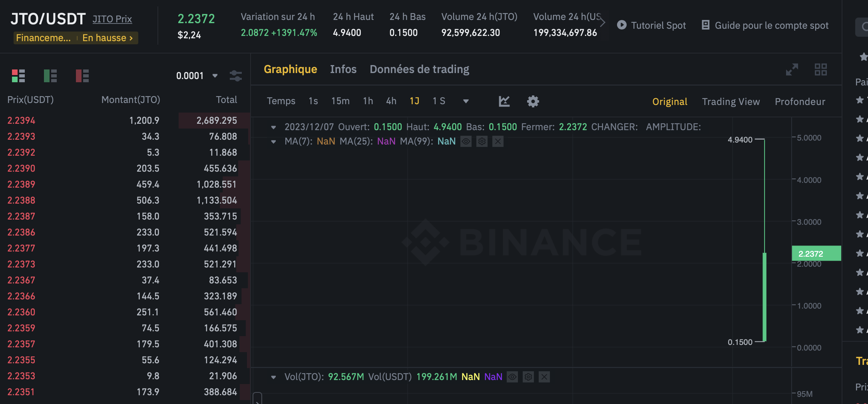
Task: Click the 2.2372 current price axis label
Action: (x=816, y=253)
